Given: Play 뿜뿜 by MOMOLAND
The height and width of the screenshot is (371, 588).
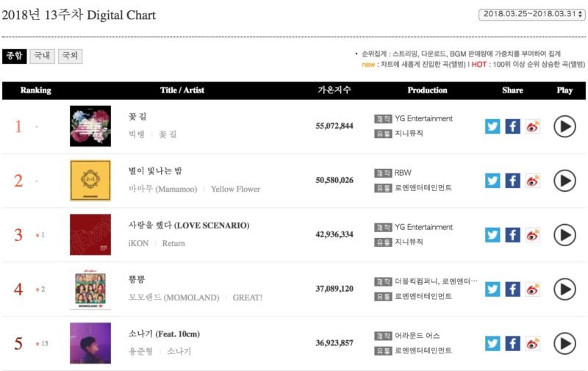Looking at the screenshot, I should pyautogui.click(x=564, y=289).
